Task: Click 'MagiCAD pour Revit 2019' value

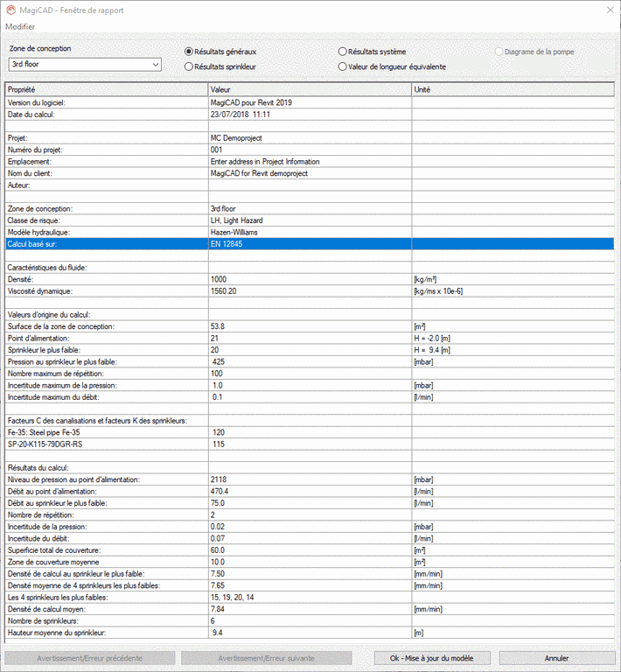Action: tap(251, 103)
